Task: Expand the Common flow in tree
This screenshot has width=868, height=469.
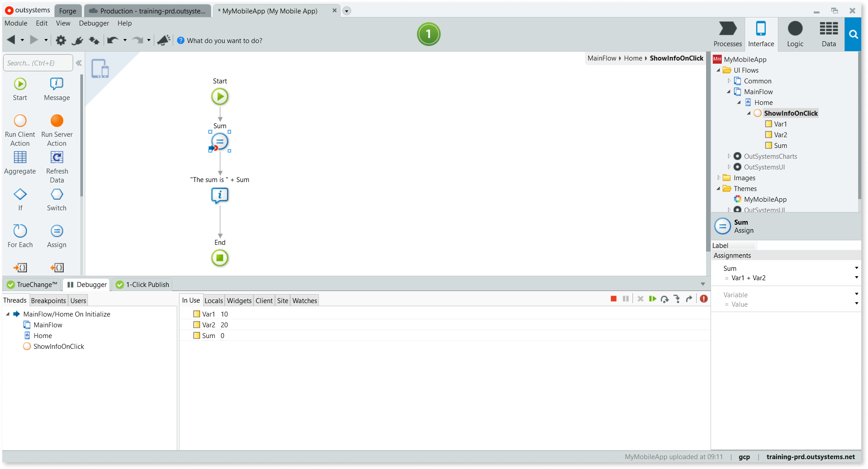Action: pyautogui.click(x=729, y=81)
